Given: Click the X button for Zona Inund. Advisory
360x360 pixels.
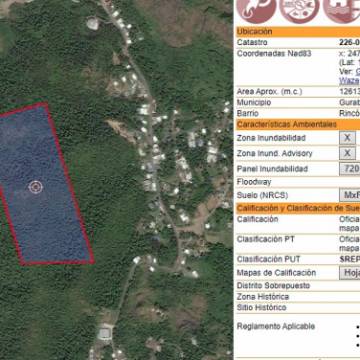Looking at the screenshot, I should tap(347, 153).
